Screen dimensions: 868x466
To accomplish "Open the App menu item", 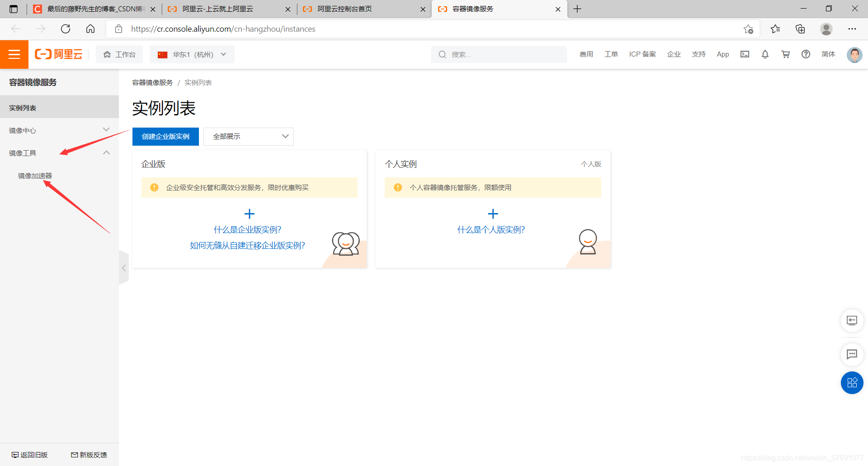I will tap(723, 54).
